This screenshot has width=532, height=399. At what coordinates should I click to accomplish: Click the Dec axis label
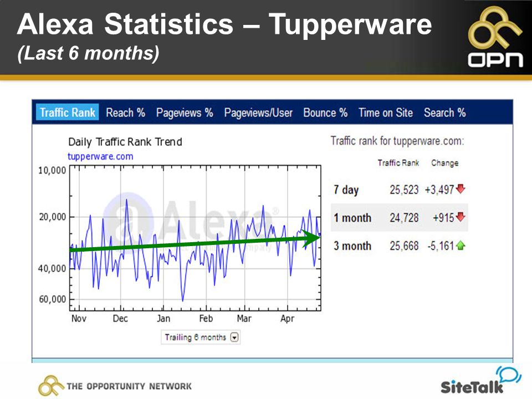click(x=120, y=319)
